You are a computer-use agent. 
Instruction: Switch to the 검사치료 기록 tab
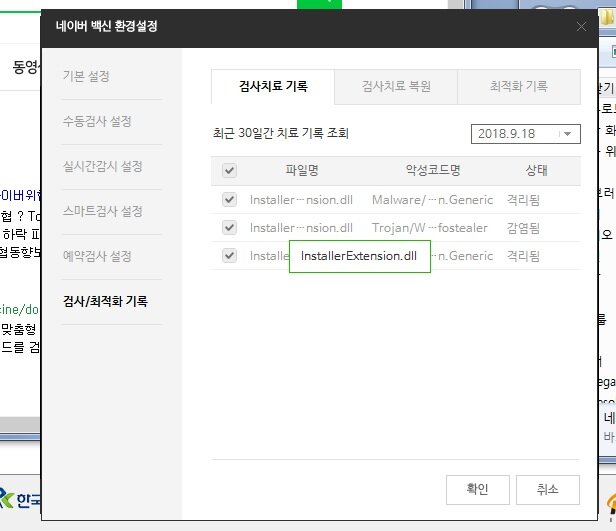[273, 87]
